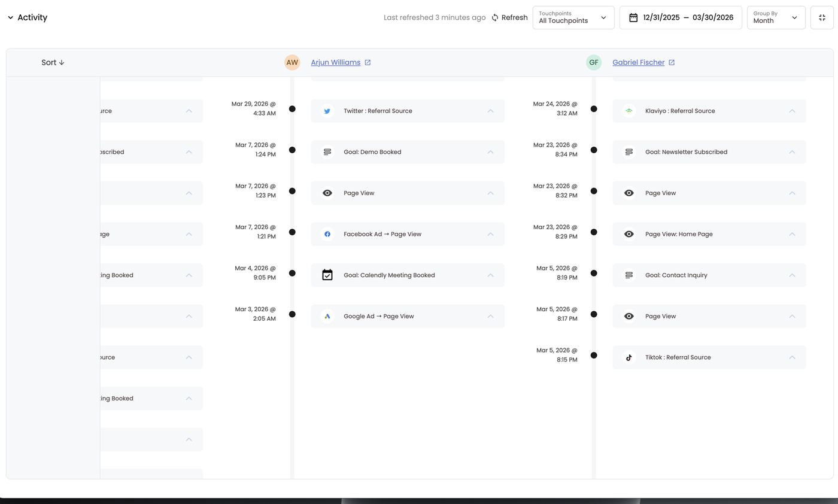Click the goal icon beside Gabriel's Newsletter Subscribed
The width and height of the screenshot is (838, 504).
(x=629, y=152)
